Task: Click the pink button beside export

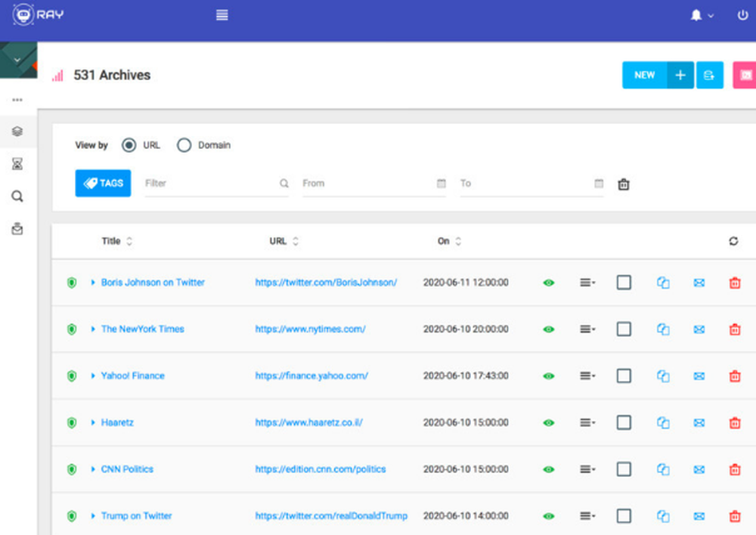Action: [x=745, y=76]
